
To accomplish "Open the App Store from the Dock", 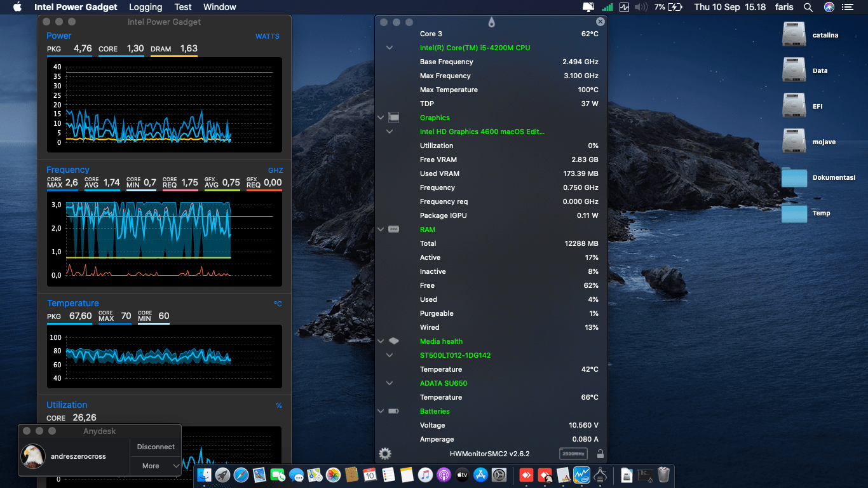I will click(x=481, y=475).
